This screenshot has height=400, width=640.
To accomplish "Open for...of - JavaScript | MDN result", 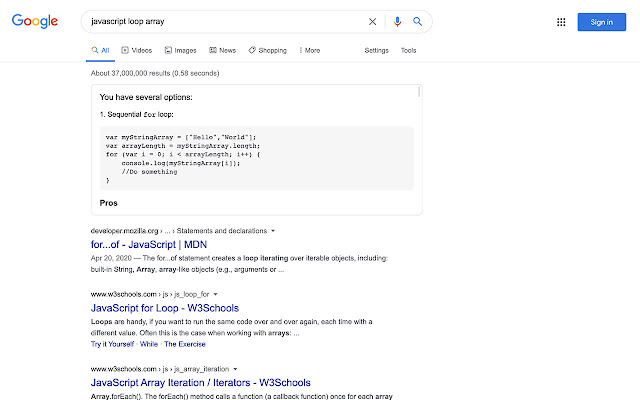I will [x=149, y=244].
